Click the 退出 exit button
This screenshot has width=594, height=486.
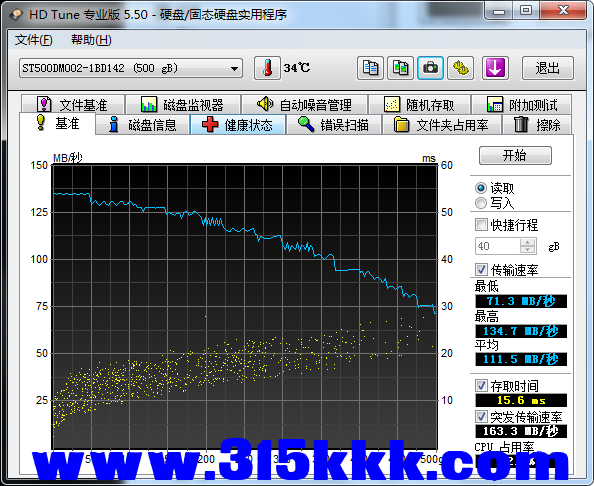pyautogui.click(x=548, y=68)
